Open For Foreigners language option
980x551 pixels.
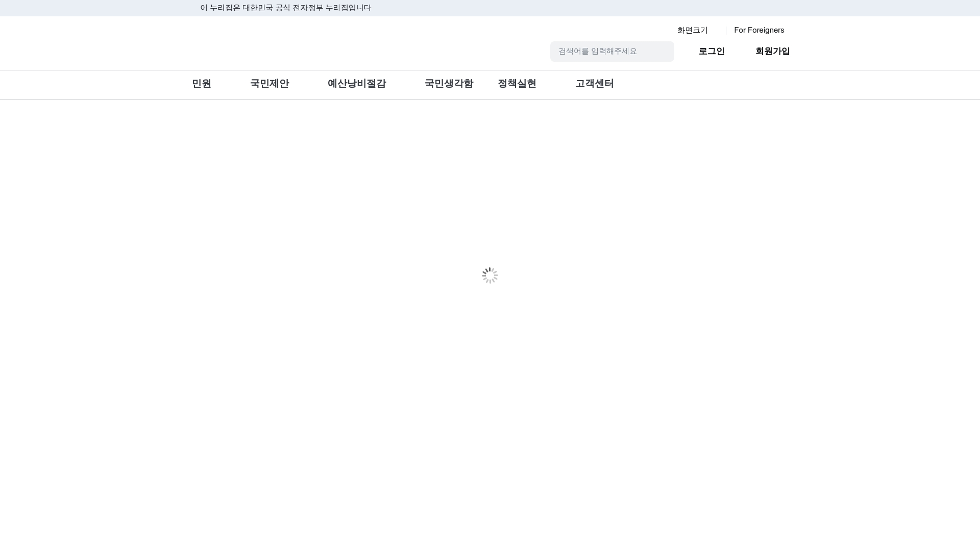click(x=759, y=30)
